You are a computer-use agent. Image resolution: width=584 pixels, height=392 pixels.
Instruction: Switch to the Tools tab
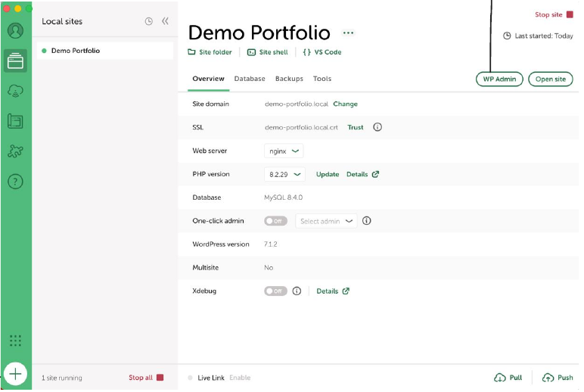click(x=322, y=79)
